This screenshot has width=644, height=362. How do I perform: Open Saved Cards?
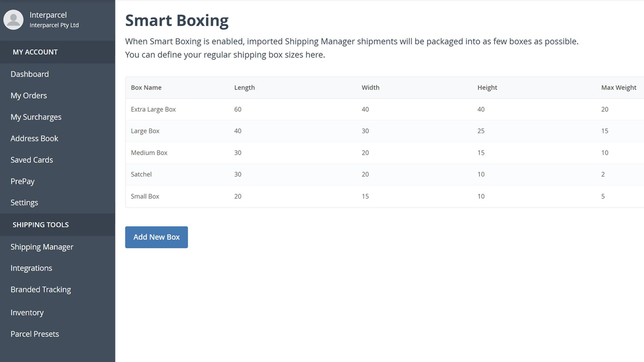tap(31, 159)
